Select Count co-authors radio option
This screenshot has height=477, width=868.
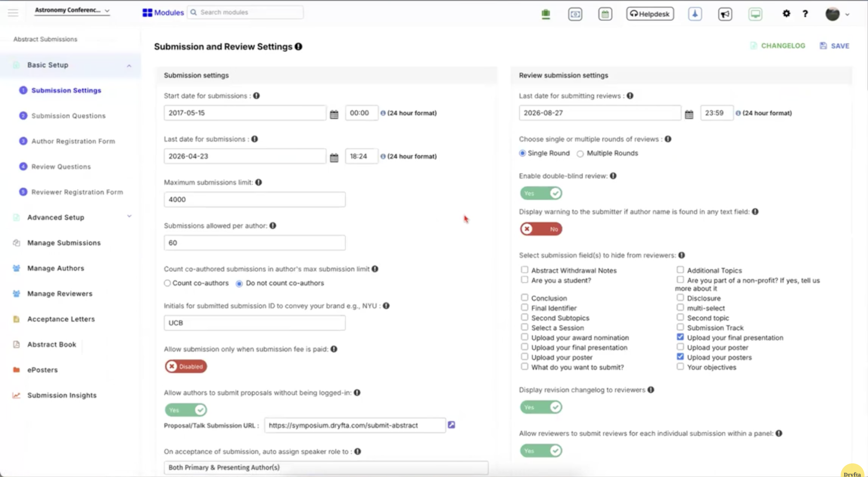(x=167, y=283)
